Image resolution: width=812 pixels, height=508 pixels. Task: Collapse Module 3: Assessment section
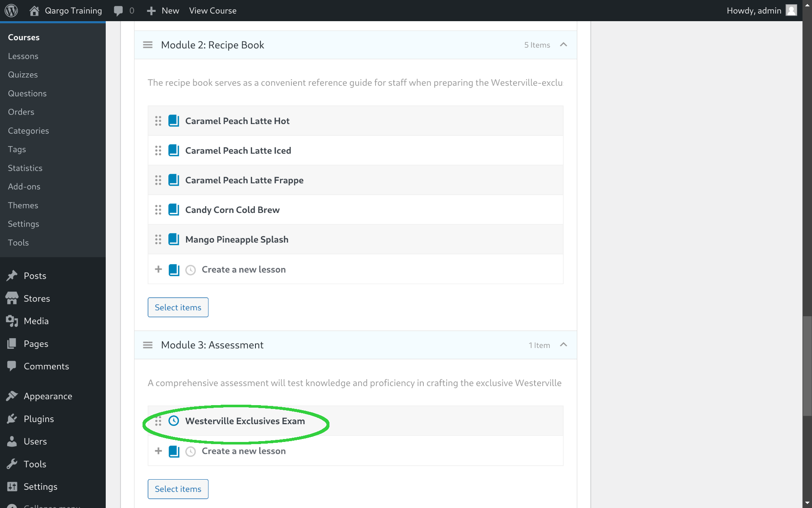pos(563,345)
